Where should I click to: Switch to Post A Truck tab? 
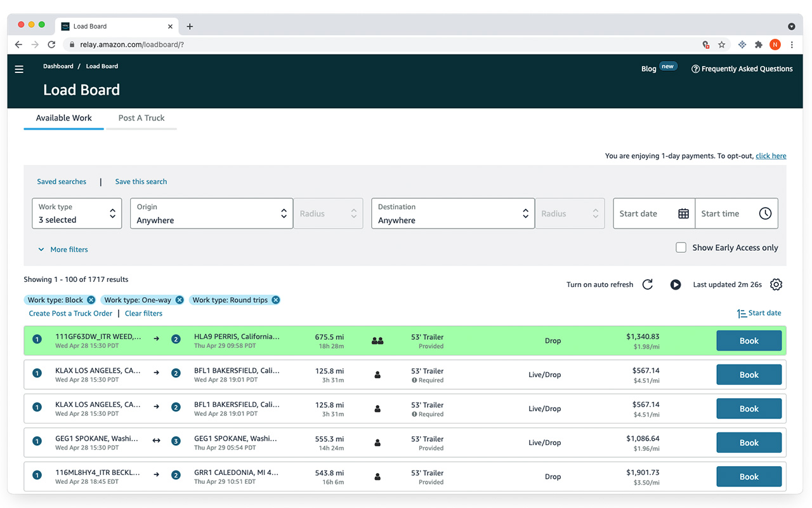(x=141, y=118)
